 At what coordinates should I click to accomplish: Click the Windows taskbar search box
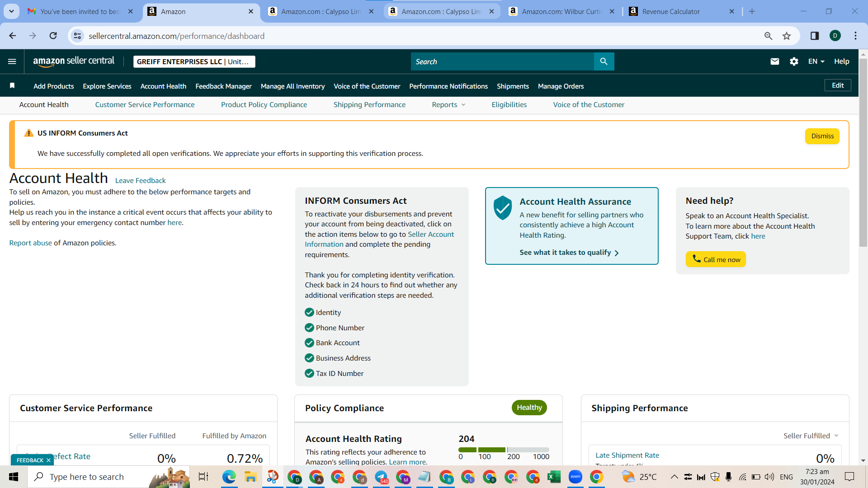(108, 477)
